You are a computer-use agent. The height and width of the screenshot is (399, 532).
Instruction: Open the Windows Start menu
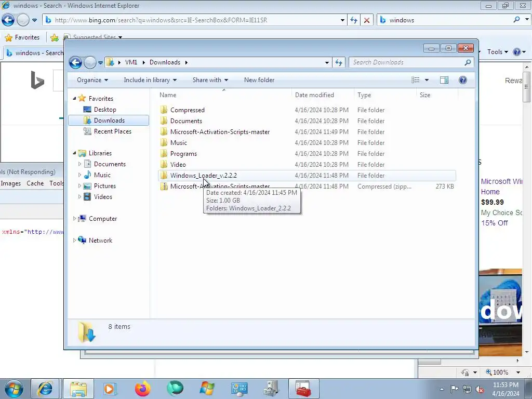pos(14,389)
